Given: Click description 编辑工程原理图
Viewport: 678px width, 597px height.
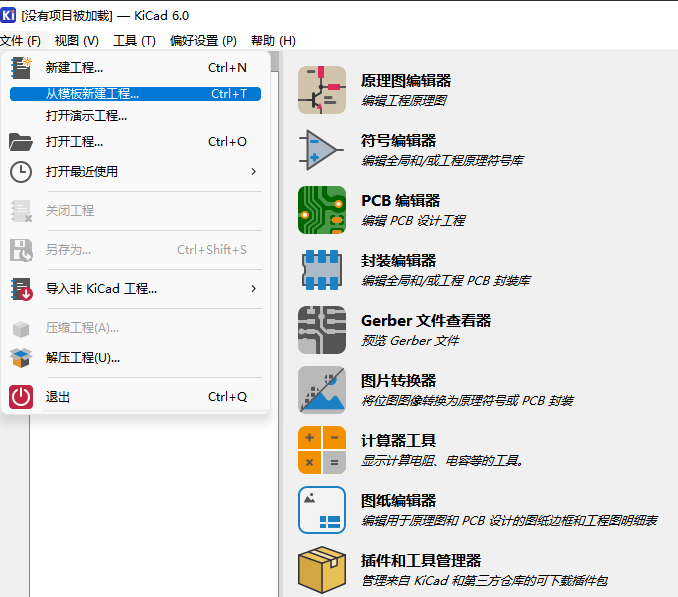Looking at the screenshot, I should click(404, 101).
